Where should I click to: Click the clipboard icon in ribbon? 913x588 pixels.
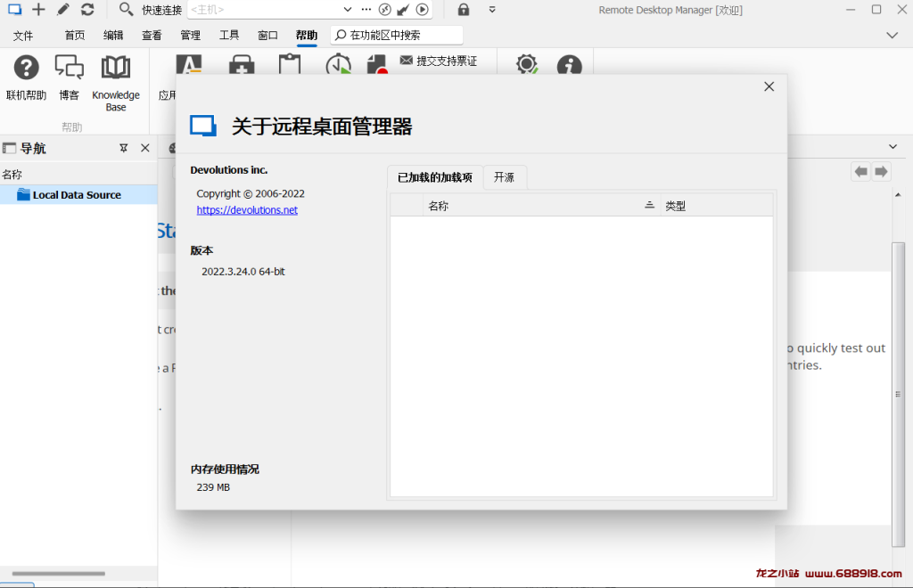coord(290,64)
